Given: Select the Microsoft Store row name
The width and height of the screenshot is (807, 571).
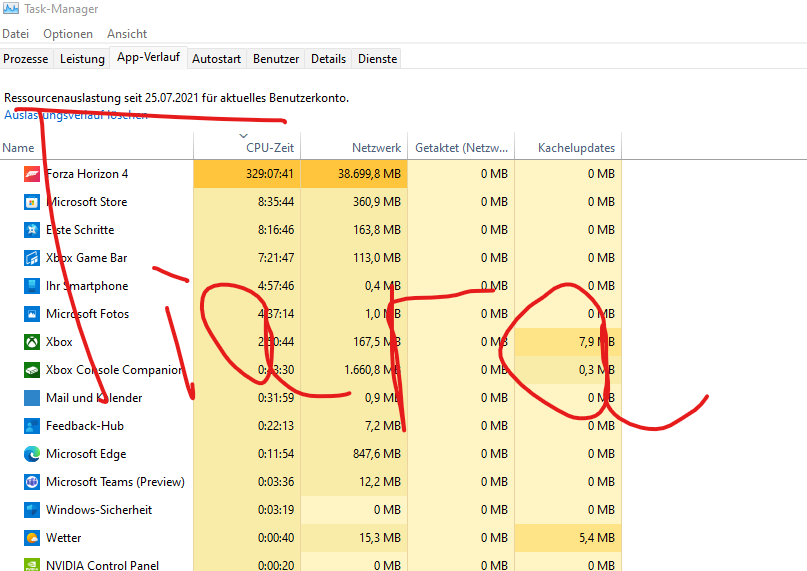Looking at the screenshot, I should click(86, 202).
